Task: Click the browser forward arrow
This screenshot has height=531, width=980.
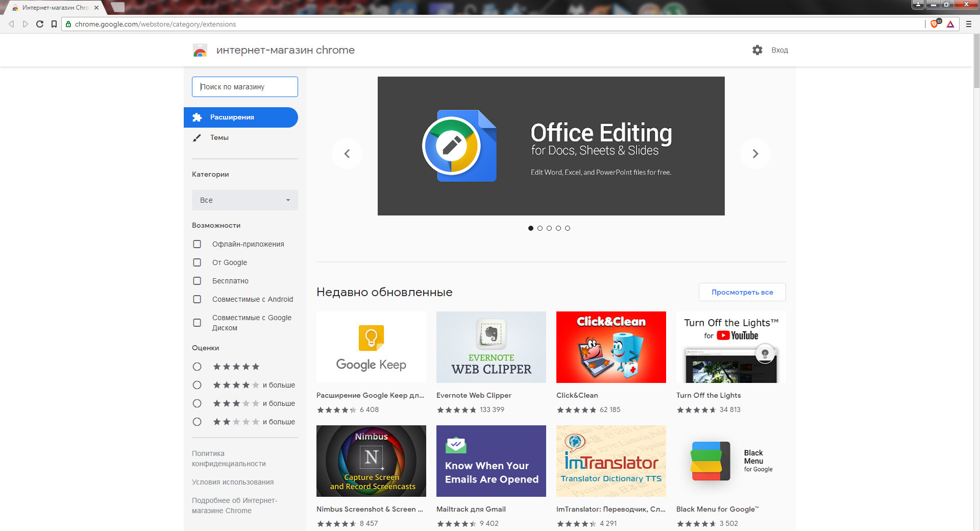Action: 26,24
